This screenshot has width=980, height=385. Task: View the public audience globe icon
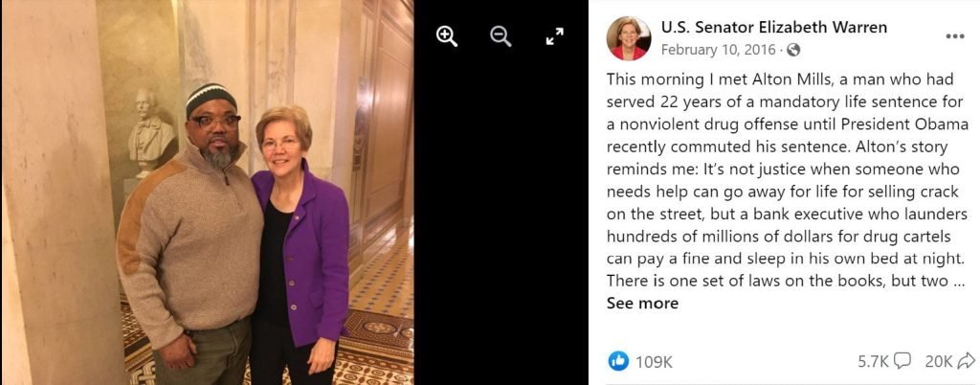(x=793, y=50)
